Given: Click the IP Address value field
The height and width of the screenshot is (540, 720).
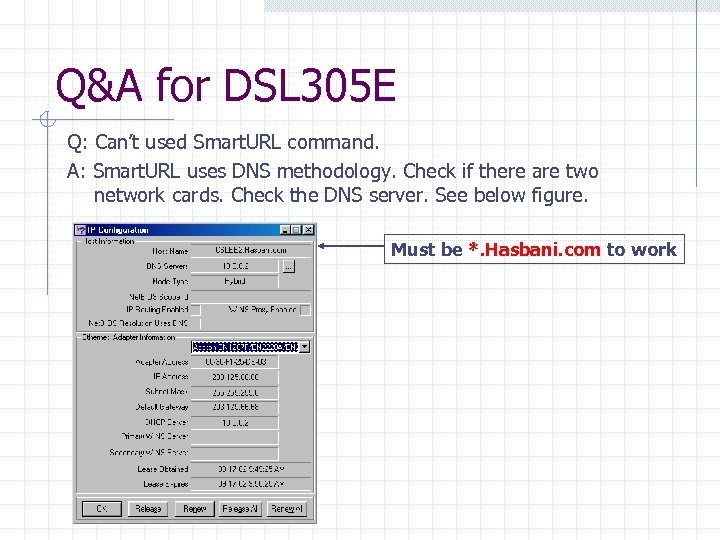Looking at the screenshot, I should point(235,377).
